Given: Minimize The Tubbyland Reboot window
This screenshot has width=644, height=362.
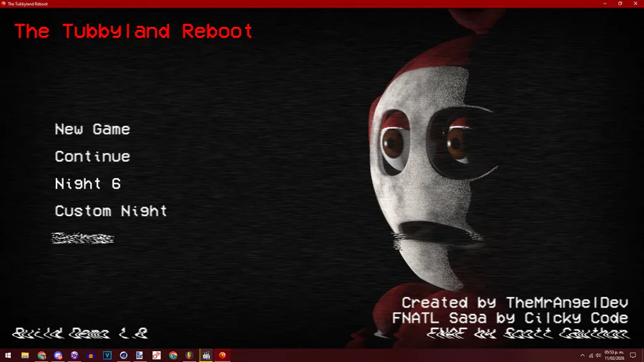Looking at the screenshot, I should pos(605,4).
